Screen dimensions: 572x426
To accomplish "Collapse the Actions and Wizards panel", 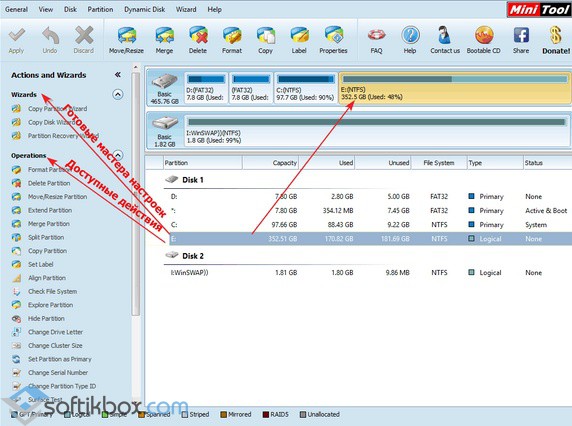I will 117,75.
